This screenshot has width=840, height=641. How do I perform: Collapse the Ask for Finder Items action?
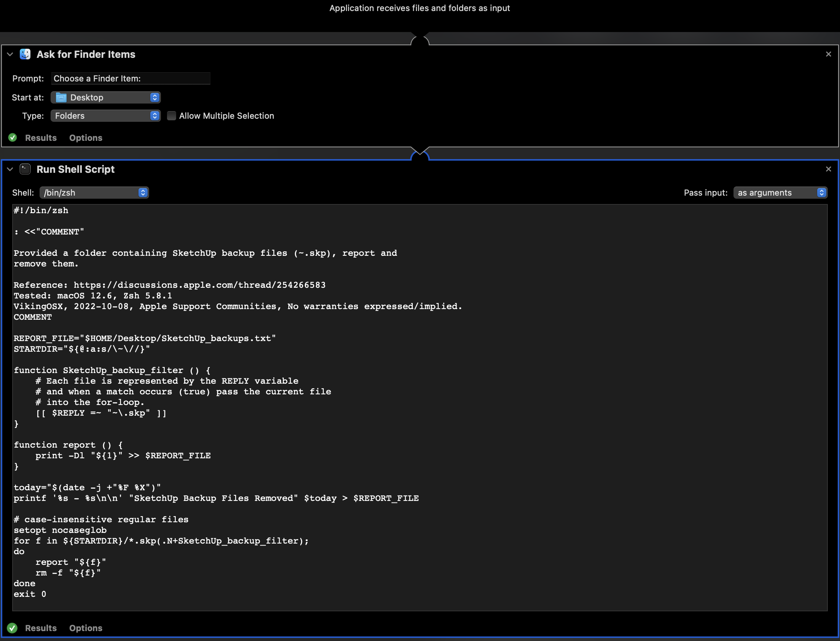[x=10, y=54]
